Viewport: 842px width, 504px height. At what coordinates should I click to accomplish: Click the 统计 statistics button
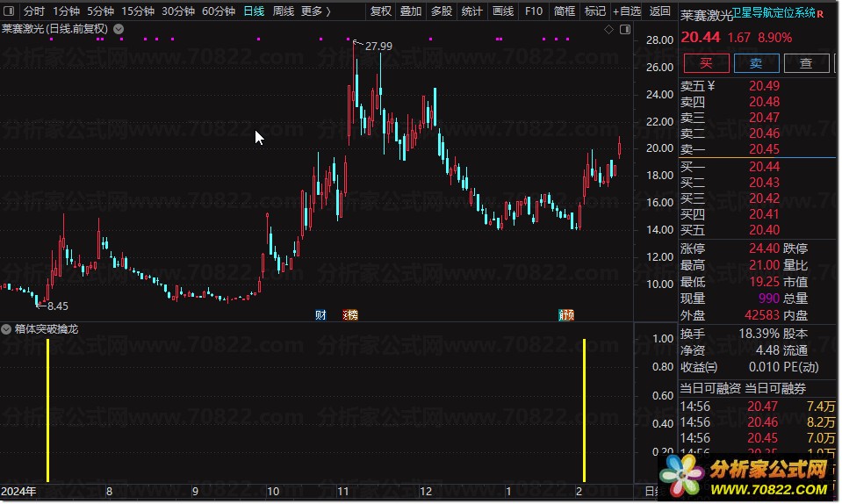click(472, 11)
